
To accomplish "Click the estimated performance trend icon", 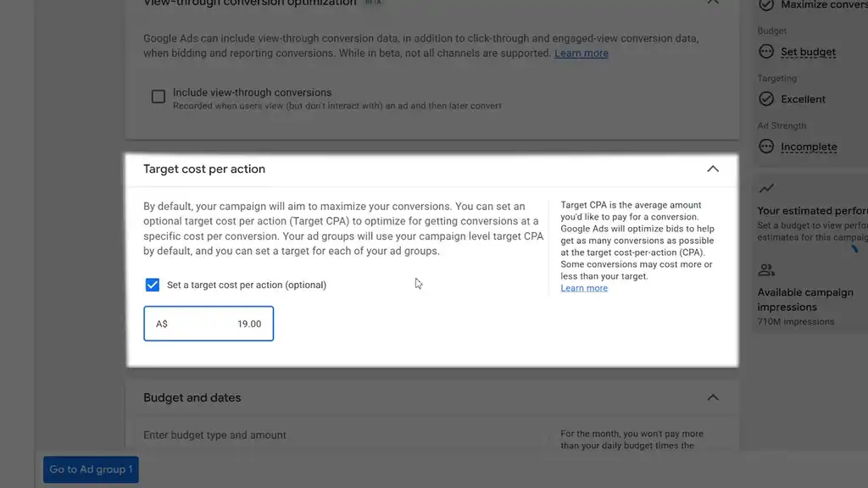I will (x=766, y=188).
